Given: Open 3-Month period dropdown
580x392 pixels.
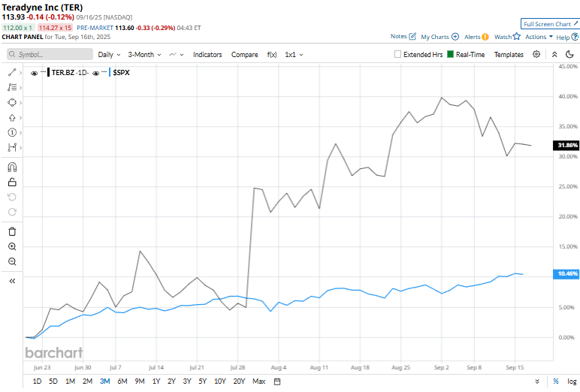Looking at the screenshot, I should click(145, 54).
